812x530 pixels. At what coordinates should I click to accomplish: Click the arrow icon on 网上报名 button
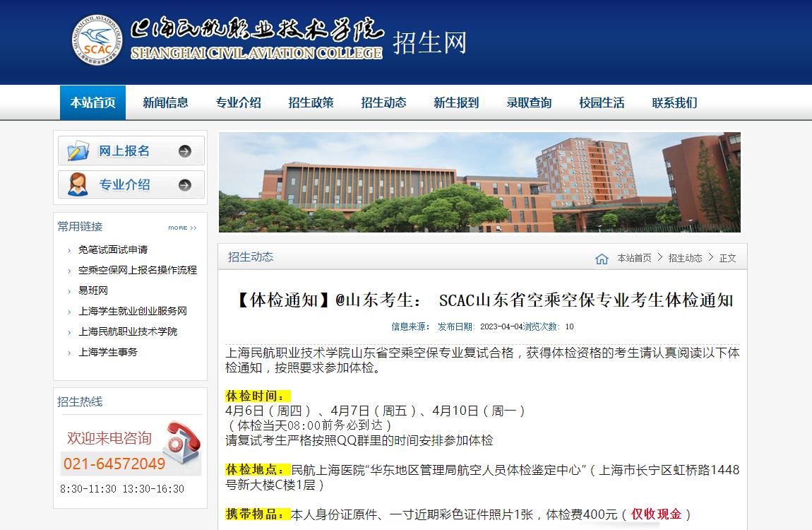[185, 151]
